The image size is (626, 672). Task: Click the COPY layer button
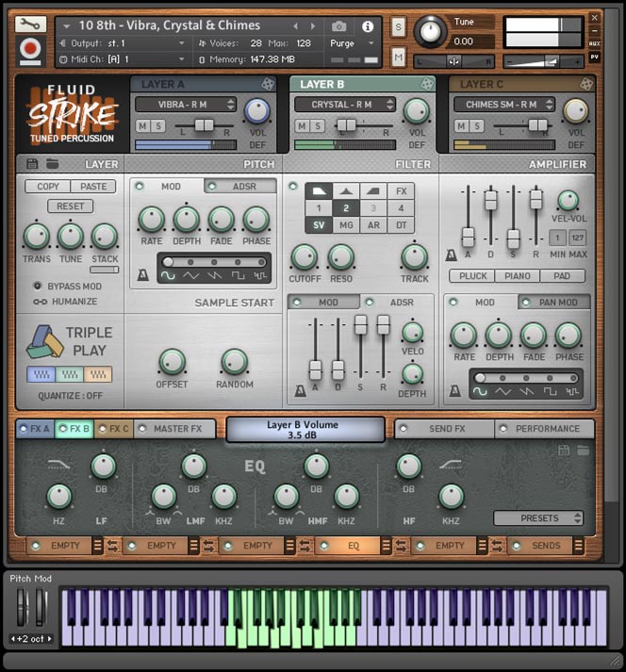(47, 187)
